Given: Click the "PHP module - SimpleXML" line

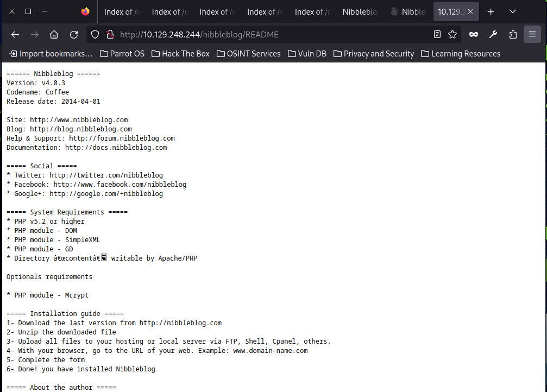Looking at the screenshot, I should tap(53, 240).
